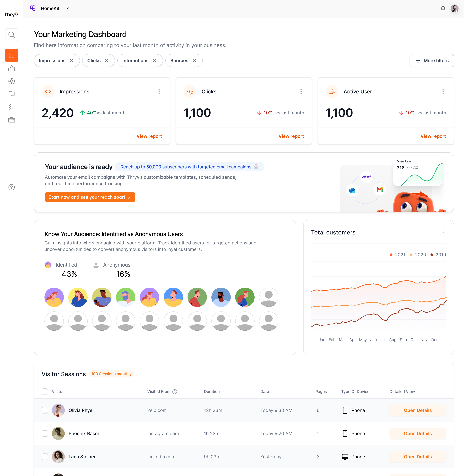Open the search icon in sidebar

pyautogui.click(x=11, y=35)
